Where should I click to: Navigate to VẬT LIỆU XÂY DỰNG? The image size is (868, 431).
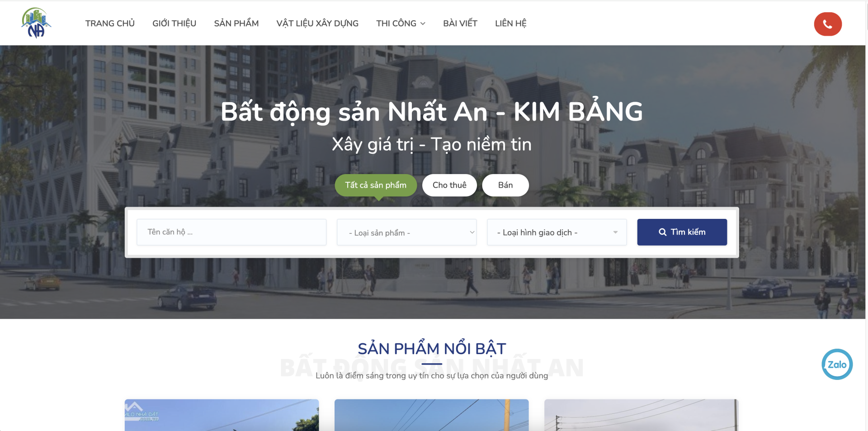click(x=317, y=24)
